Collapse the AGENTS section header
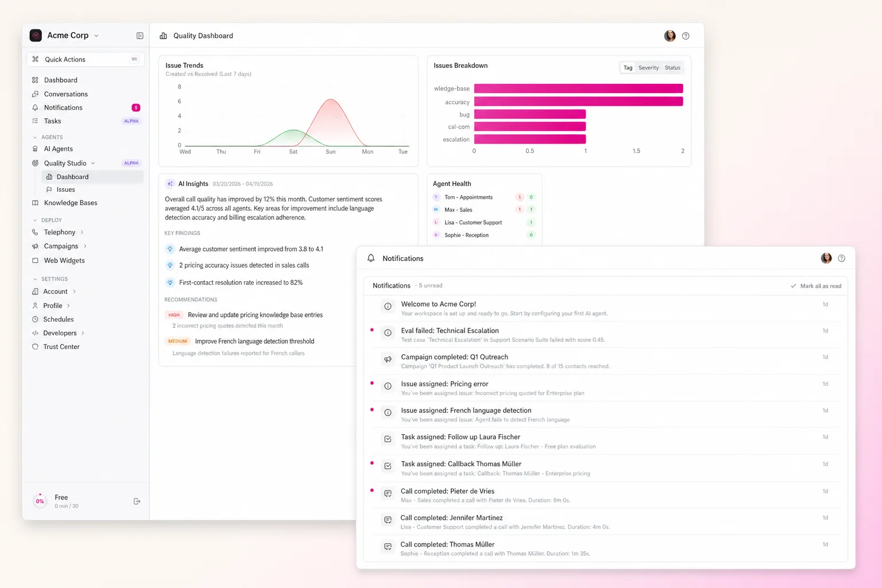The image size is (882, 588). [48, 137]
